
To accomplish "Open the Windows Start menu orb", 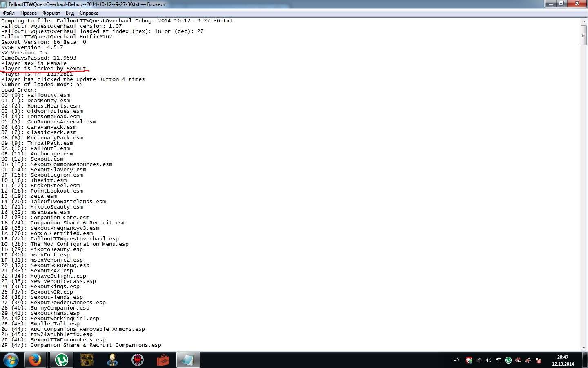I will pos(11,360).
